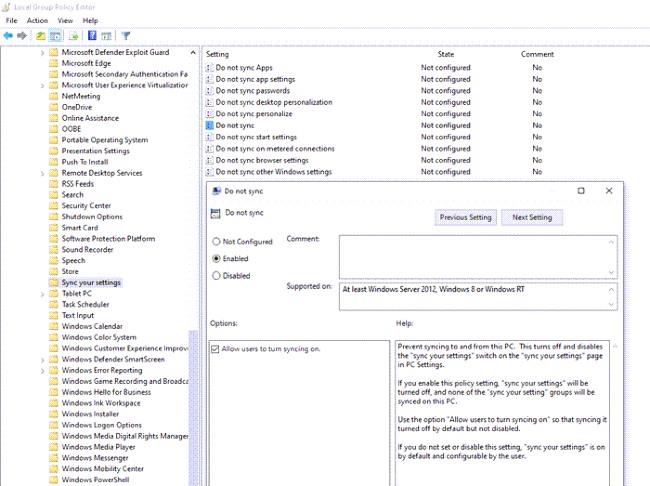
Task: Expand Remote Desktop Services tree node
Action: (x=42, y=173)
